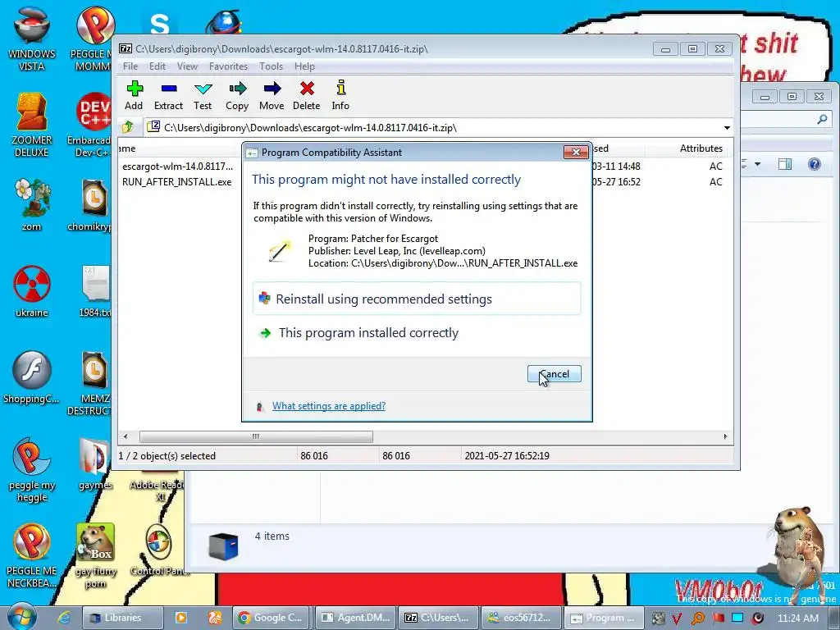Click the media player taskbar icon
This screenshot has width=840, height=630.
pos(181,618)
